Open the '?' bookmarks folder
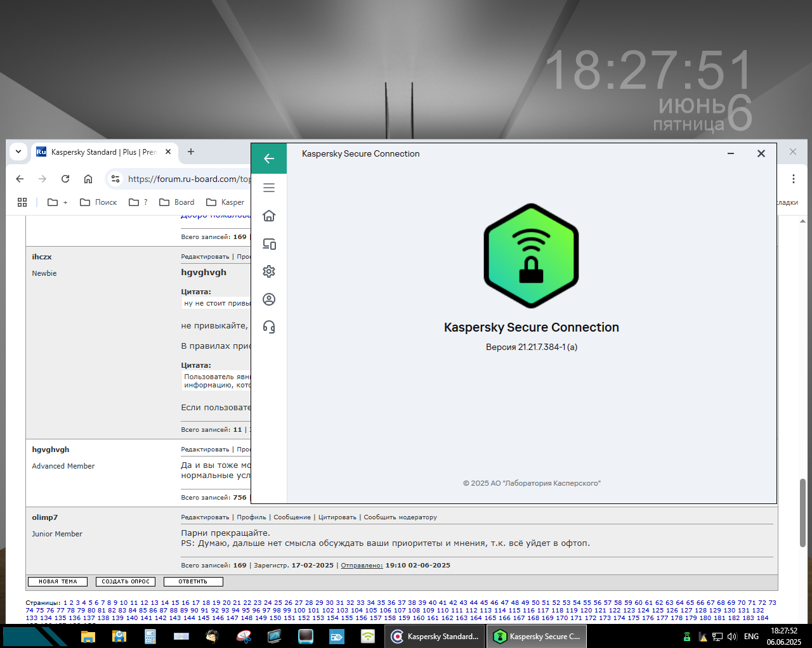 pyautogui.click(x=138, y=202)
